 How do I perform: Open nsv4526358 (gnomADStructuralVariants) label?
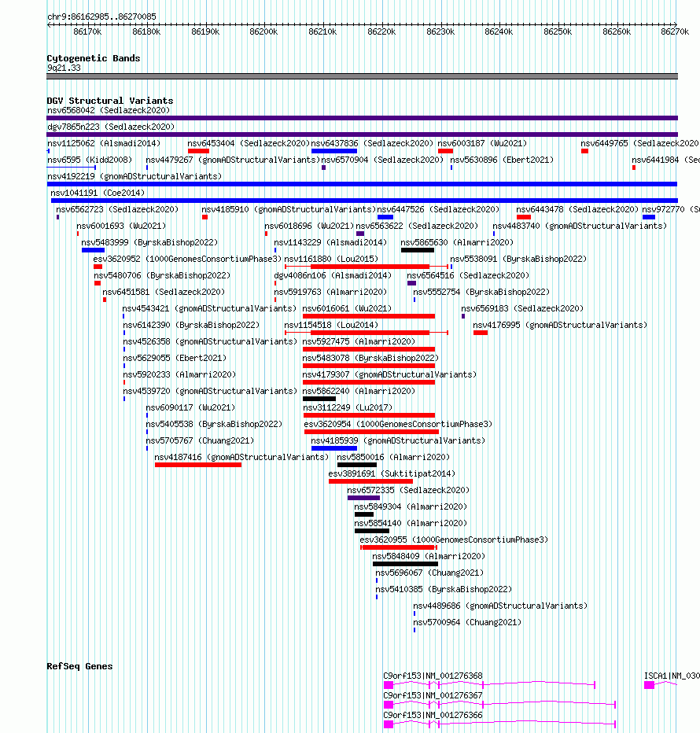click(210, 341)
